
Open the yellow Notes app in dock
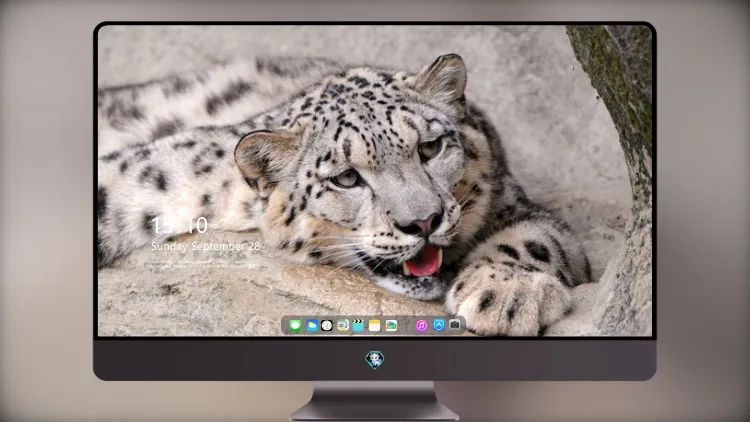[x=375, y=326]
